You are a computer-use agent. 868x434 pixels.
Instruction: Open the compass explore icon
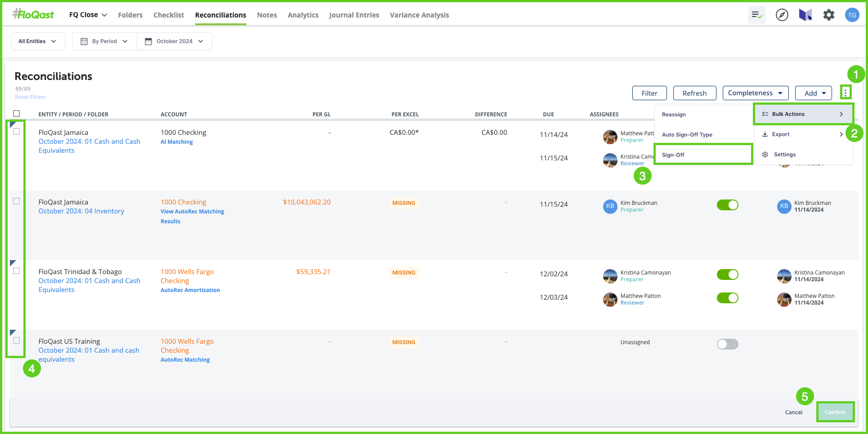(x=782, y=15)
